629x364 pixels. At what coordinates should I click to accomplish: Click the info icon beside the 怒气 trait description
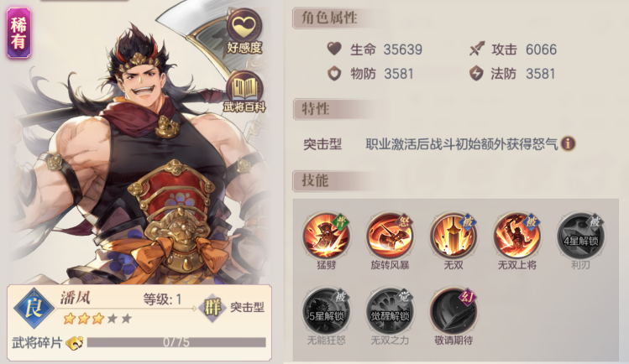click(x=568, y=143)
